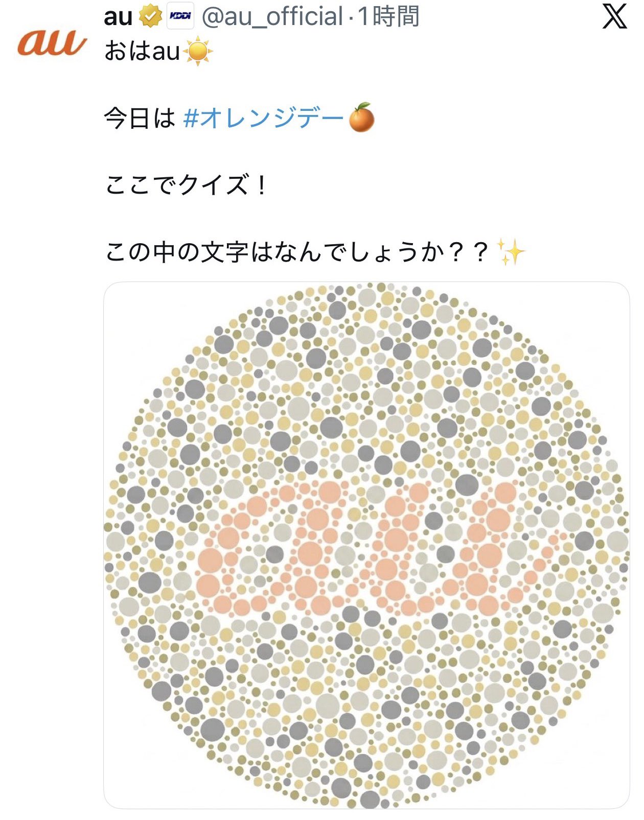Open the @au_official handle

(x=272, y=17)
